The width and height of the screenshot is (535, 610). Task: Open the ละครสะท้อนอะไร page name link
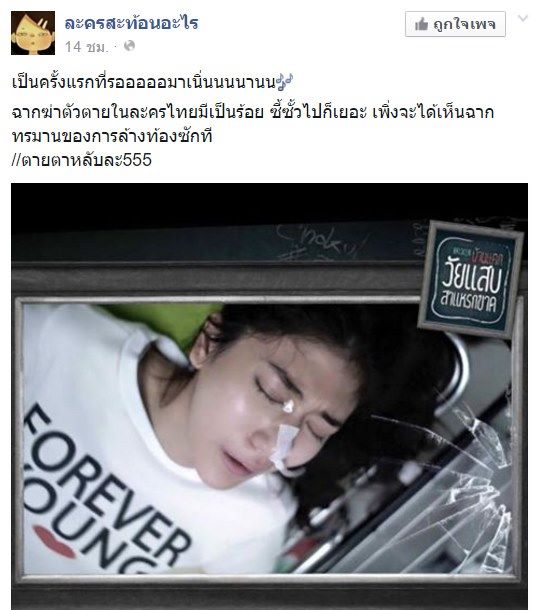[x=132, y=23]
